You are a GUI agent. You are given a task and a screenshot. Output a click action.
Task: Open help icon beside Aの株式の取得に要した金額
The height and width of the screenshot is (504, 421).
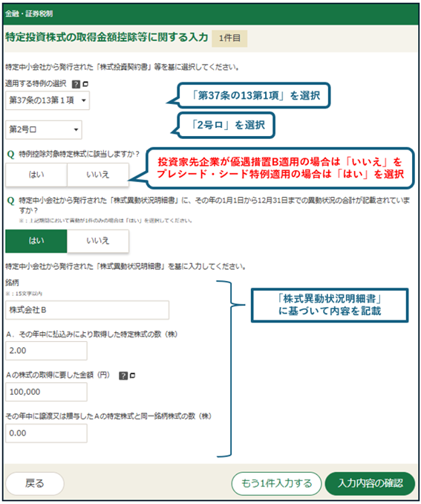tap(123, 375)
